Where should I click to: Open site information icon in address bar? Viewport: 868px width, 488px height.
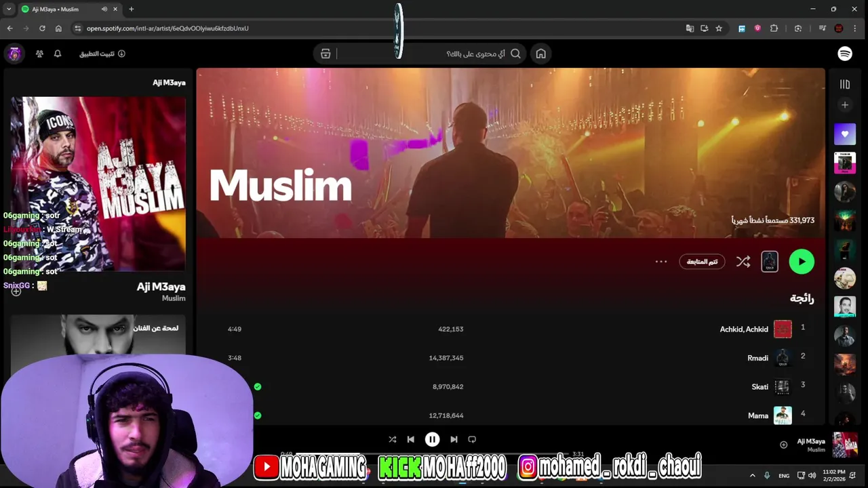click(x=77, y=28)
